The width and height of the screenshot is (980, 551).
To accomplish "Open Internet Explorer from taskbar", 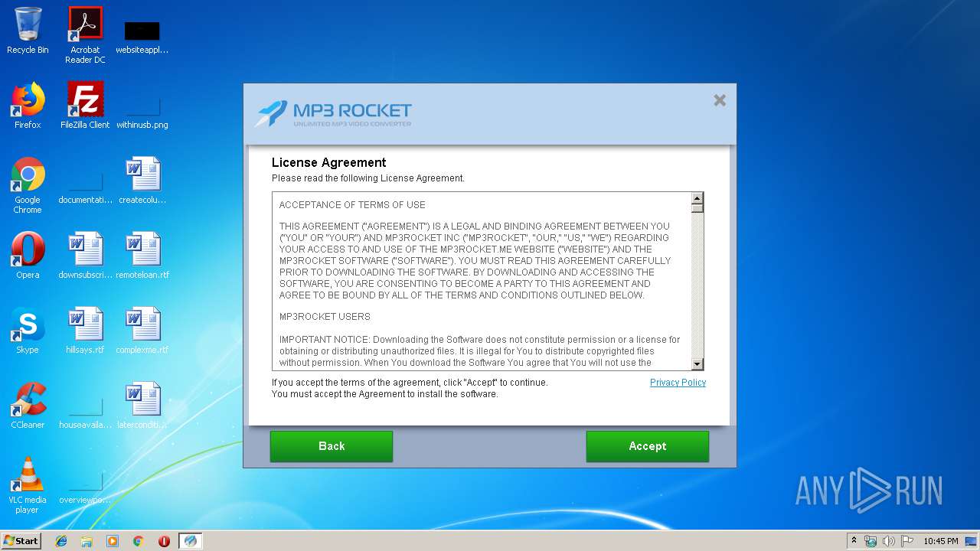I will (x=61, y=541).
